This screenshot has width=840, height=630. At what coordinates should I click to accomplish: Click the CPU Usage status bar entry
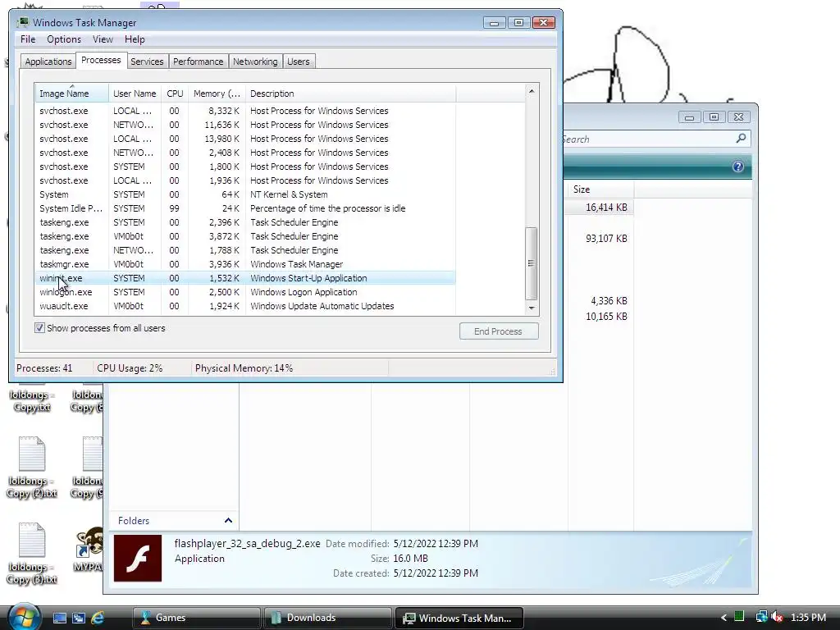(x=130, y=368)
